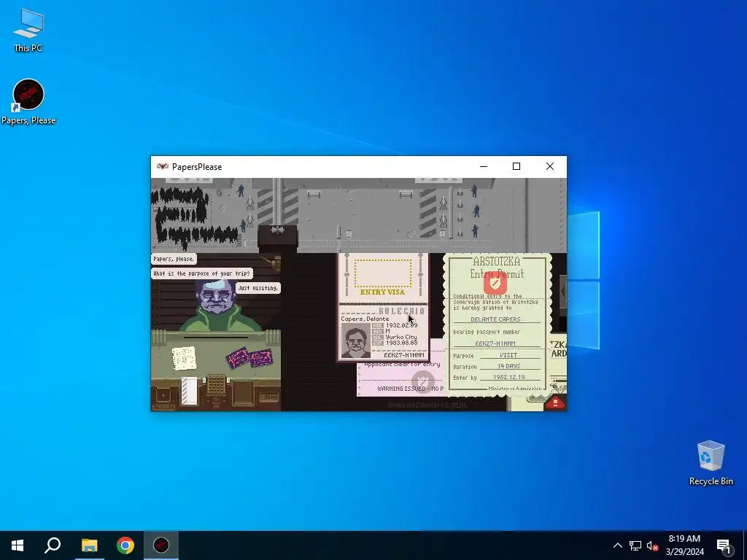Select the Papers, Please desktop shortcut
The image size is (747, 560).
[28, 102]
